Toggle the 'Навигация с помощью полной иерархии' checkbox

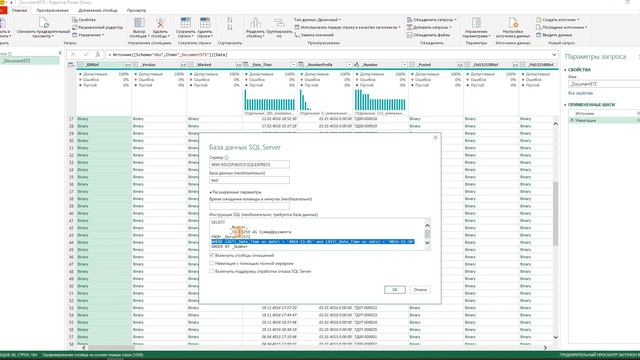tap(211, 263)
